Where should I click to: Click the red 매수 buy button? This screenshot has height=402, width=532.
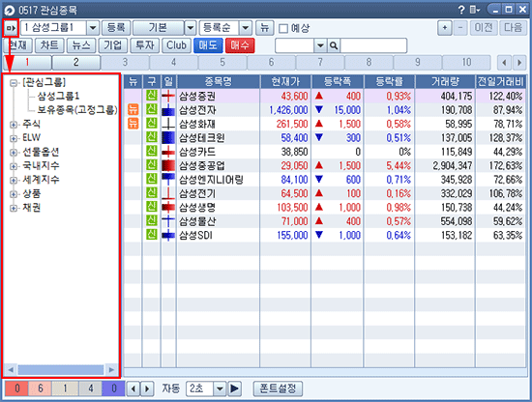coord(240,45)
